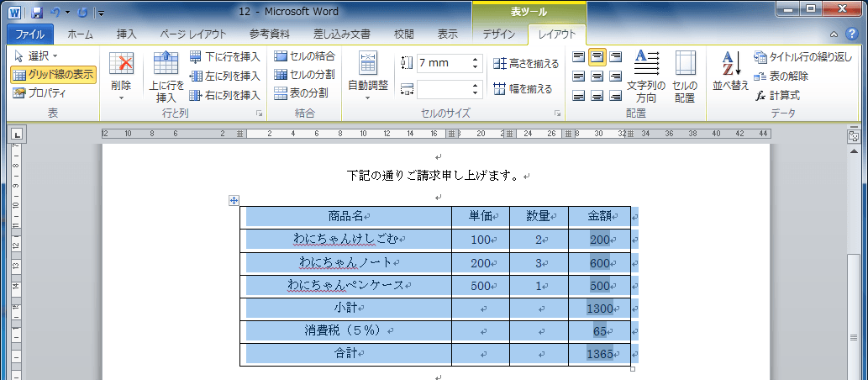The image size is (868, 380).
Task: Click セルの分割 to split cells
Action: click(304, 74)
